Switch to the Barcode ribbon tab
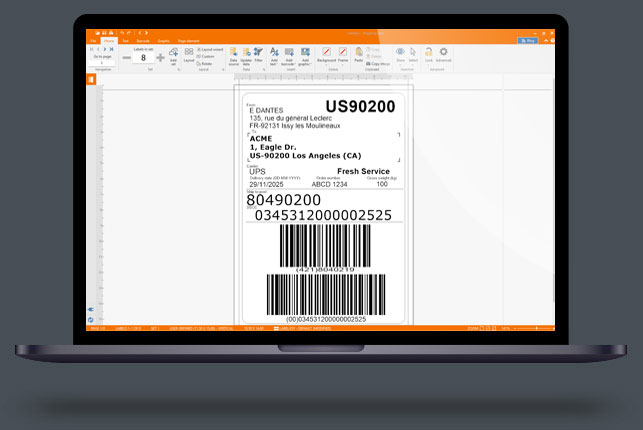Viewport: 643px width, 430px height. click(x=143, y=40)
